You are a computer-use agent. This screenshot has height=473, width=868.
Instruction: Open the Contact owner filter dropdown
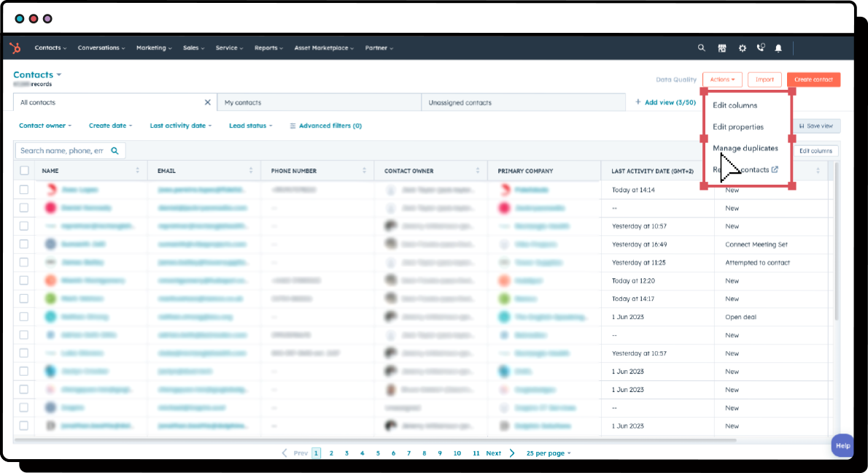45,126
